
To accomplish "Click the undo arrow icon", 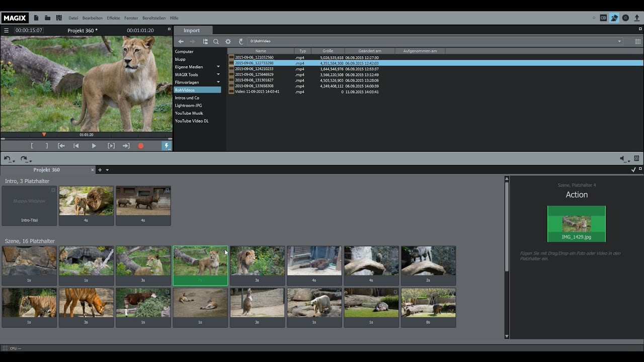I will 7,159.
